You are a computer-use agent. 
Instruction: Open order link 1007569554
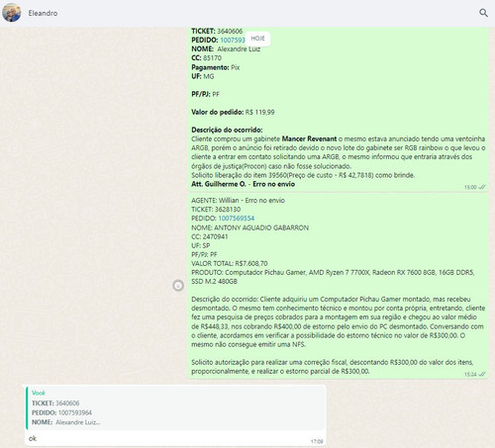237,219
